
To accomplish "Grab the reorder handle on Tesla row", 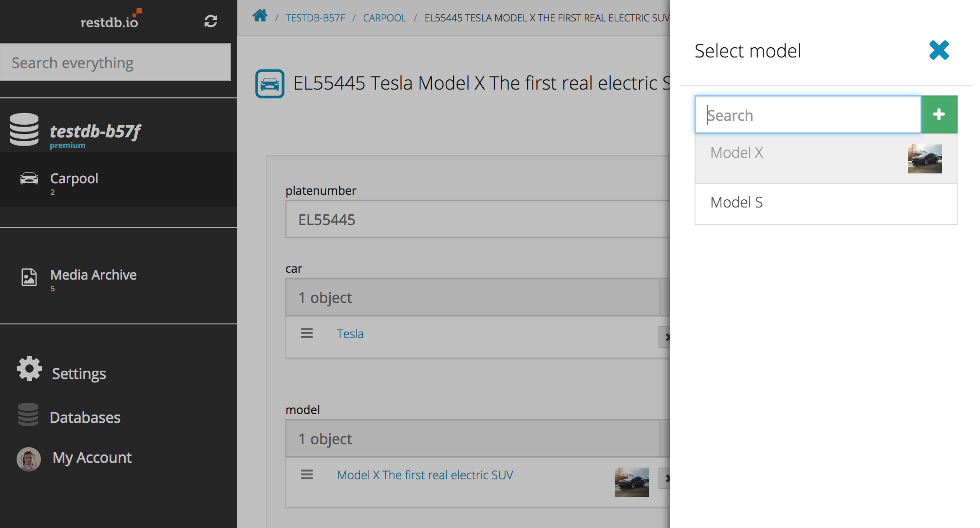I will click(307, 334).
